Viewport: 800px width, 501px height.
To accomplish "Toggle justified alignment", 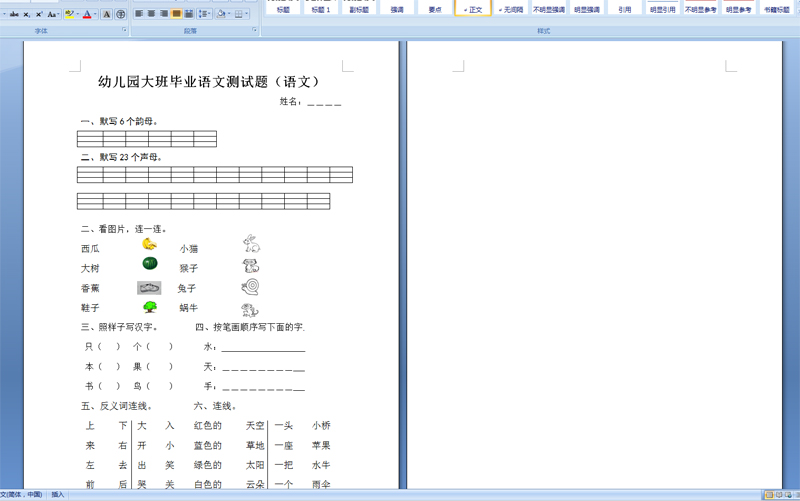I will [x=176, y=14].
